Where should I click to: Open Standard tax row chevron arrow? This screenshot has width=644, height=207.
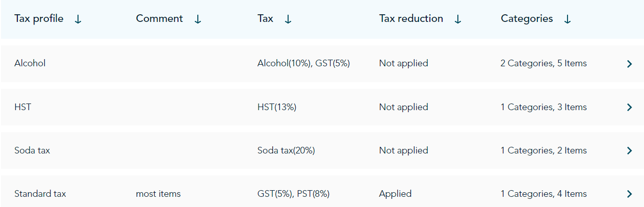629,194
